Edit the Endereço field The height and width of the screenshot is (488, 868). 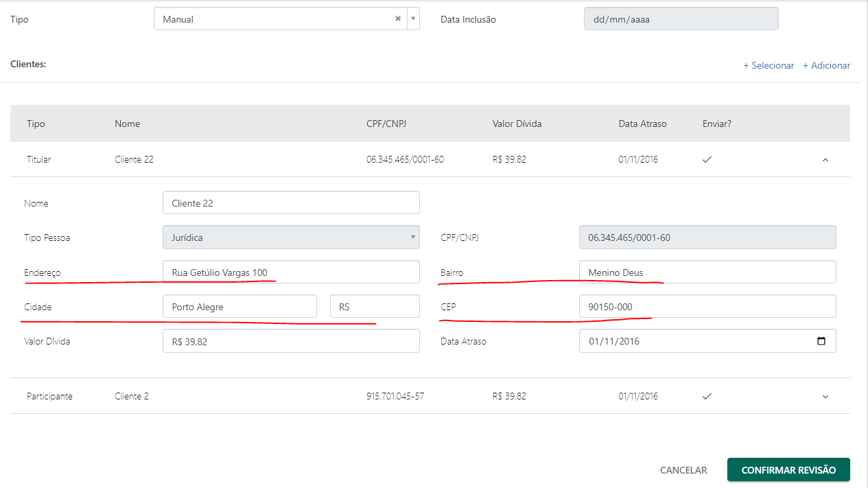pyautogui.click(x=291, y=272)
